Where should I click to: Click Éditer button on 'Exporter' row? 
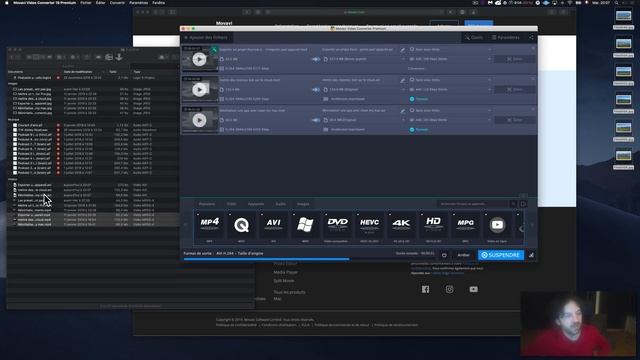tap(514, 59)
